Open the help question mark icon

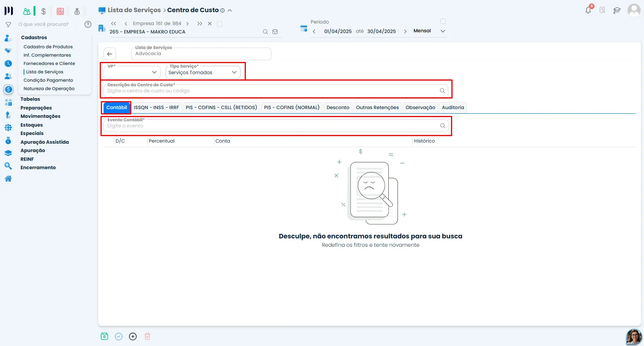88,24
